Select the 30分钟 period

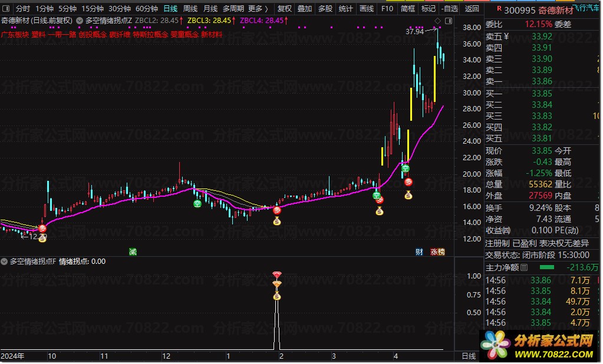[120, 8]
